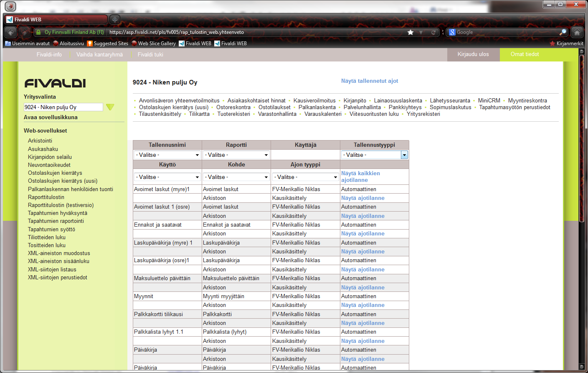Click Näytä ajotilanne for Avoimet laskut (myre)1
The image size is (588, 373).
pyautogui.click(x=363, y=198)
